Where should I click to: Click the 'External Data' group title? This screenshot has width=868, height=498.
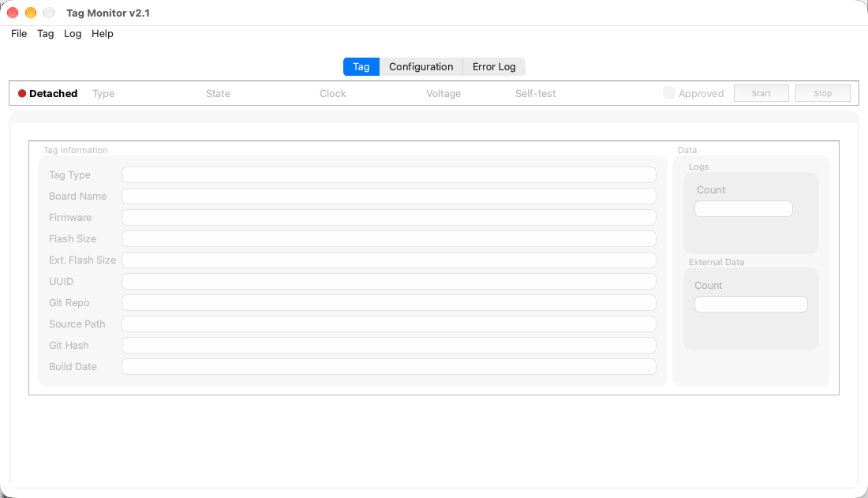tap(716, 262)
